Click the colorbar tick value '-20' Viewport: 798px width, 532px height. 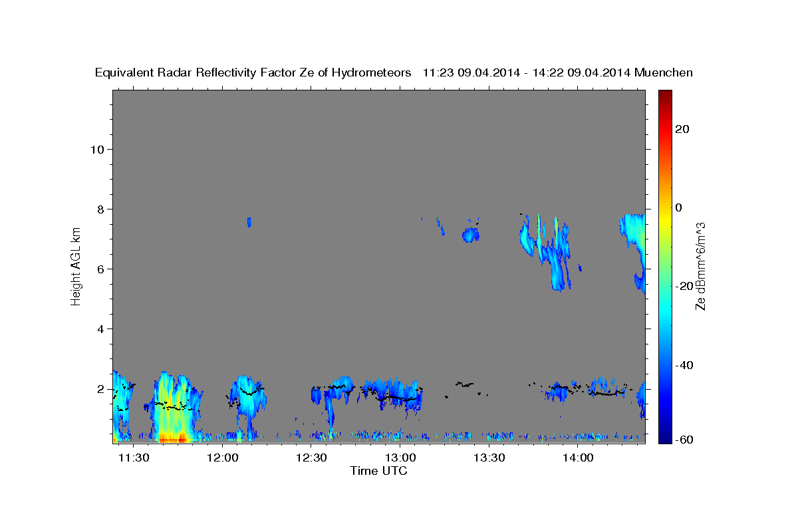pyautogui.click(x=684, y=286)
